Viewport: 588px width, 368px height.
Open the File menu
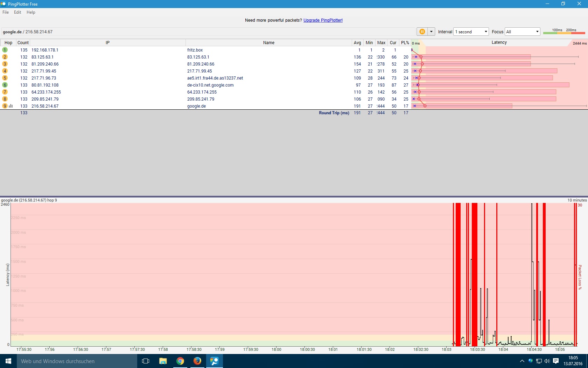[6, 12]
